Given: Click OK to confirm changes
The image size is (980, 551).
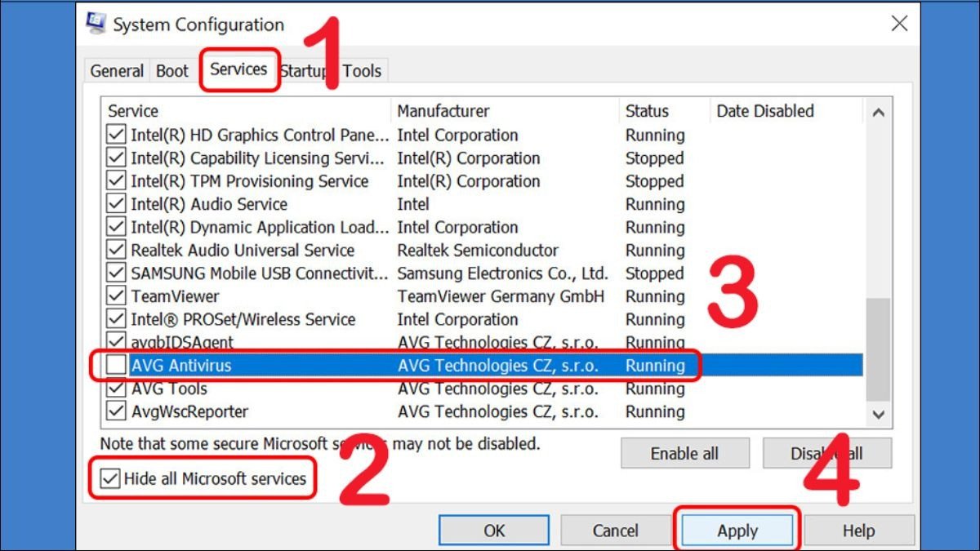Looking at the screenshot, I should tap(493, 530).
